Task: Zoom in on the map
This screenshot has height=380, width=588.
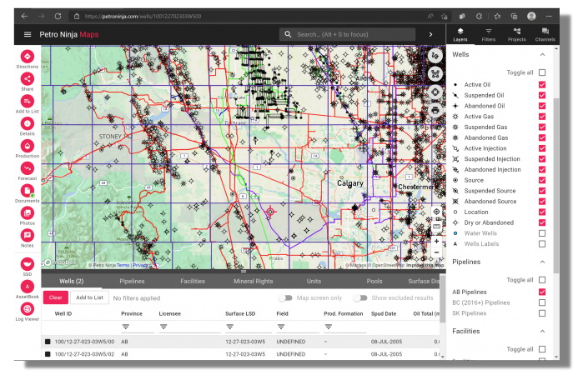Action: [436, 241]
